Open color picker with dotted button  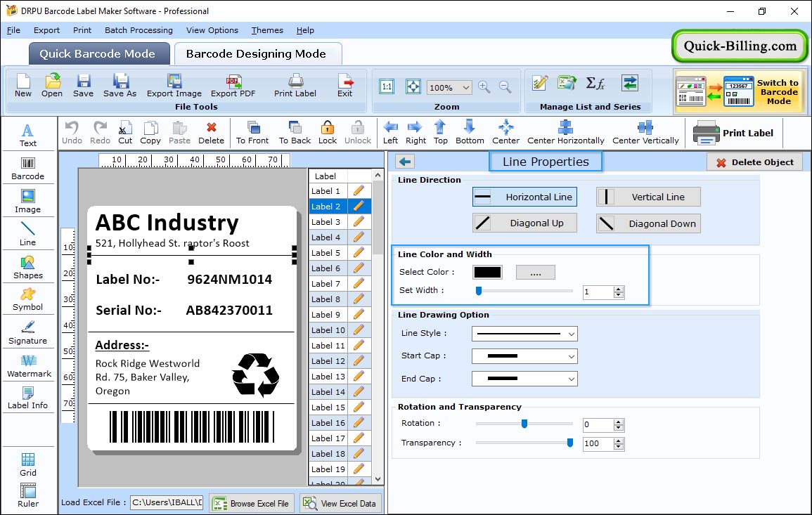coord(536,272)
